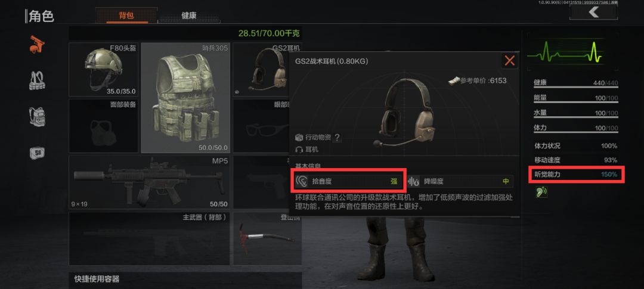
Task: Switch to the 健康 tab
Action: pyautogui.click(x=189, y=15)
